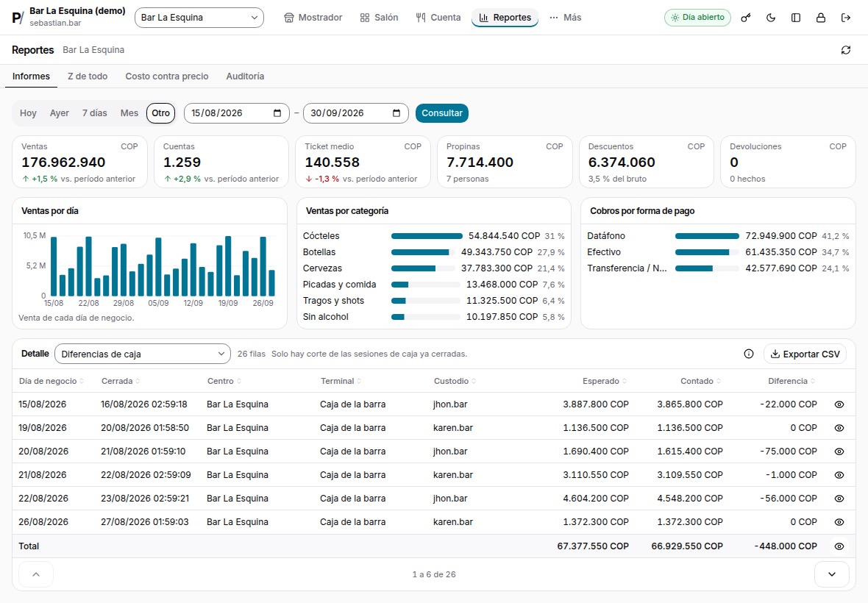
Task: Click the lock screen padlock icon
Action: [x=820, y=18]
